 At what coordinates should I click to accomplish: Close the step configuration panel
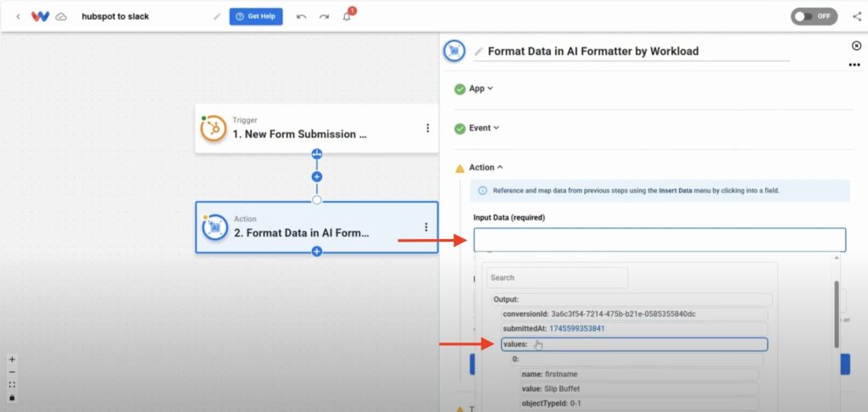tap(856, 46)
